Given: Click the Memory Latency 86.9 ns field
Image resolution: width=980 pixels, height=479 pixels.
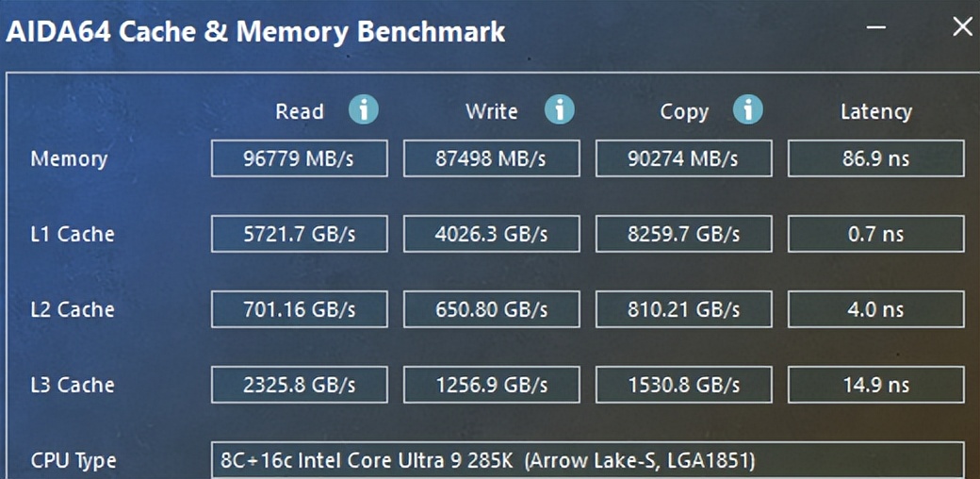Looking at the screenshot, I should [x=875, y=158].
